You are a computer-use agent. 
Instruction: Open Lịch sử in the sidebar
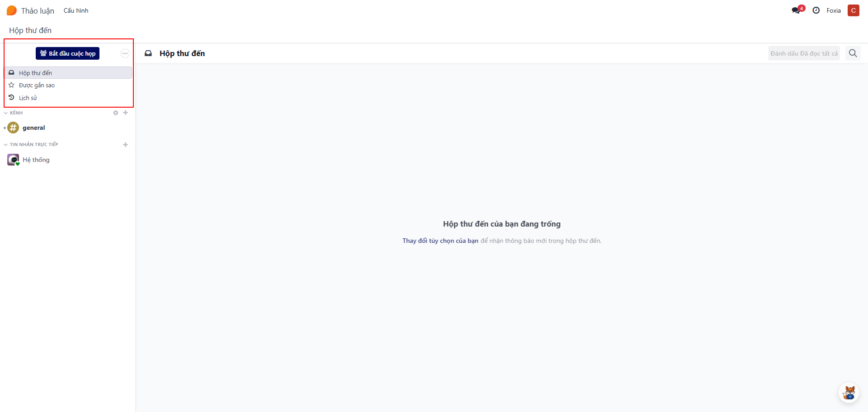pyautogui.click(x=28, y=98)
